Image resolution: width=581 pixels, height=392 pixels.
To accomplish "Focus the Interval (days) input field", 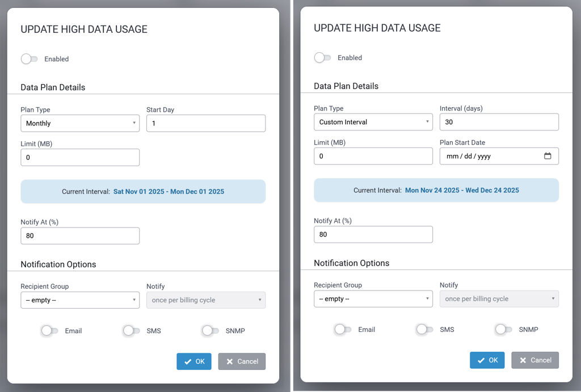I will (499, 122).
